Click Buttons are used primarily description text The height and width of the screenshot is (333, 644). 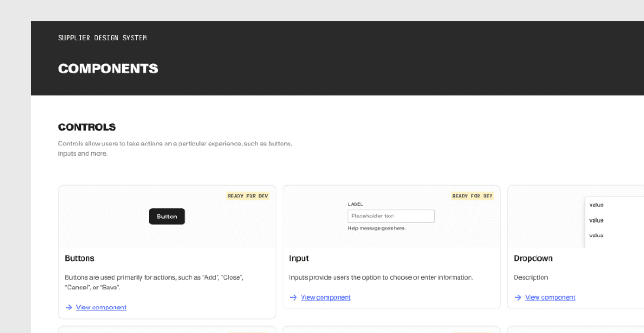pyautogui.click(x=154, y=282)
